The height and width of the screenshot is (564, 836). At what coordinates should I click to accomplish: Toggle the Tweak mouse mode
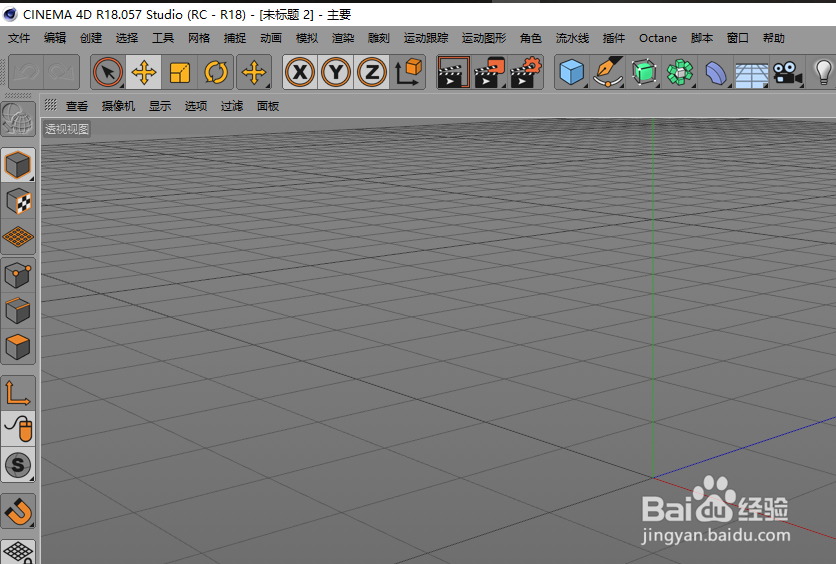click(18, 429)
